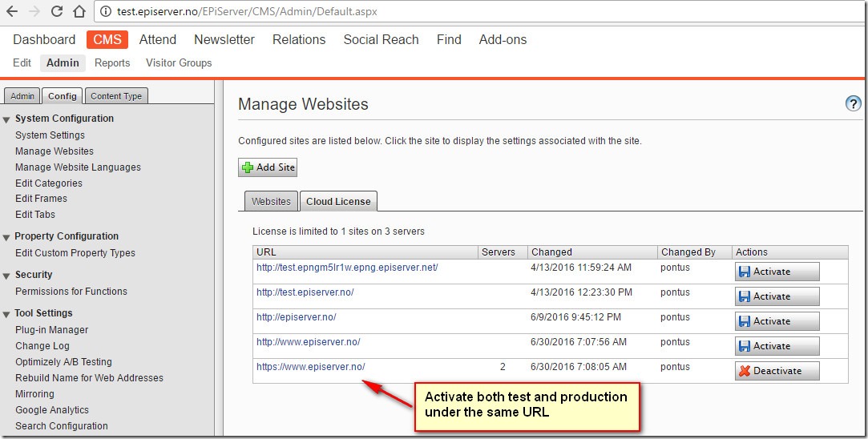
Task: Open the Find menu
Action: coord(449,39)
